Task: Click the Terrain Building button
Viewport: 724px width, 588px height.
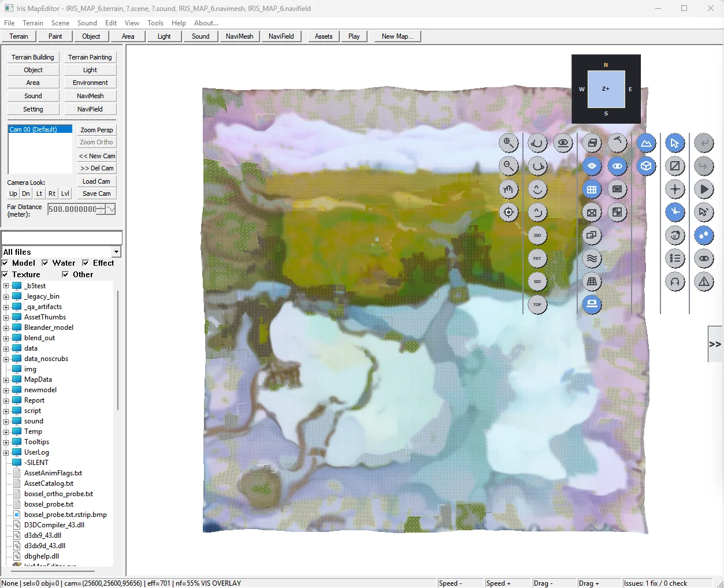Action: tap(33, 57)
